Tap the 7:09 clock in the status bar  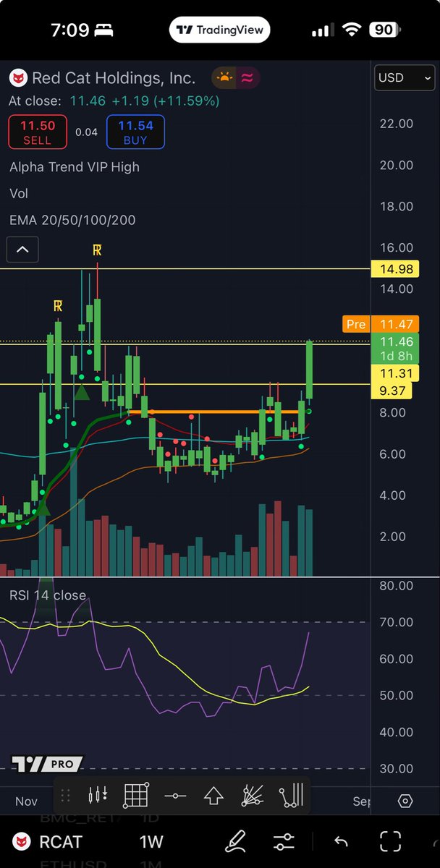69,30
